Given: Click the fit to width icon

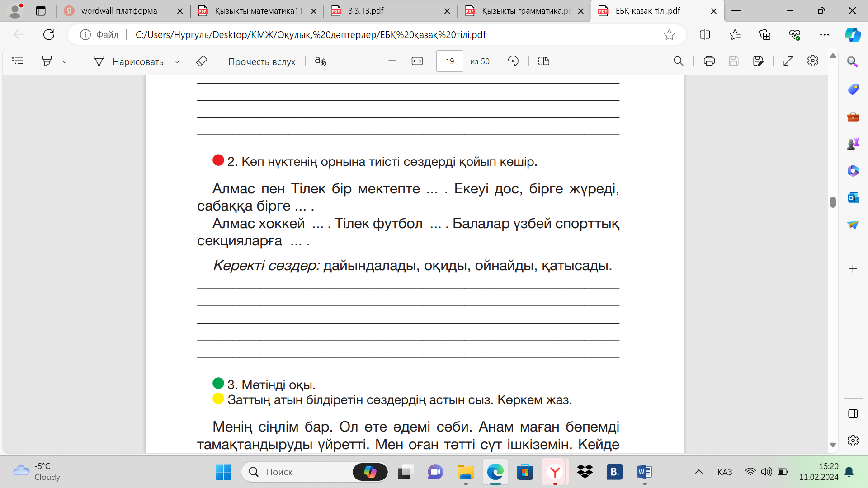Looking at the screenshot, I should 417,61.
